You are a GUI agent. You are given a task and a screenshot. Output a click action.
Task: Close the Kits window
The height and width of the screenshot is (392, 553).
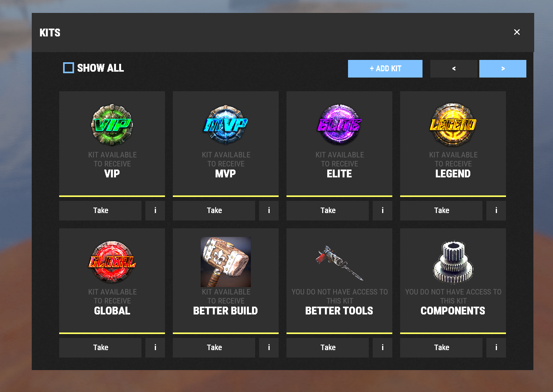click(x=517, y=32)
